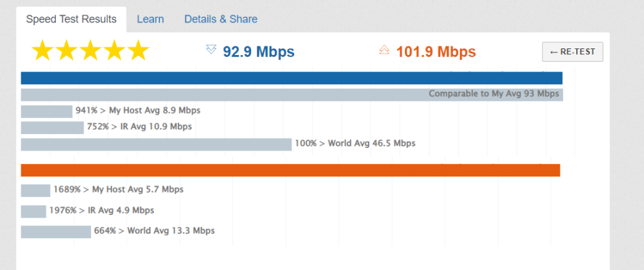This screenshot has height=270, width=644.
Task: Click the orange upload speed bar
Action: pos(290,170)
